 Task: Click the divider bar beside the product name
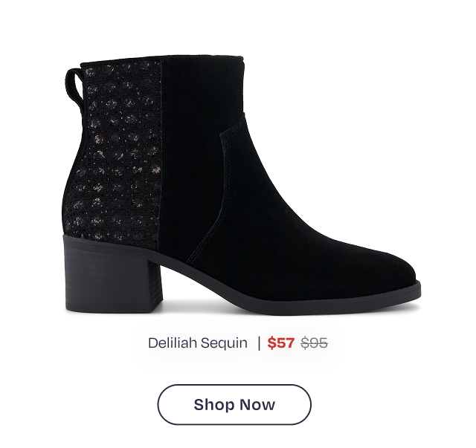[x=259, y=343]
